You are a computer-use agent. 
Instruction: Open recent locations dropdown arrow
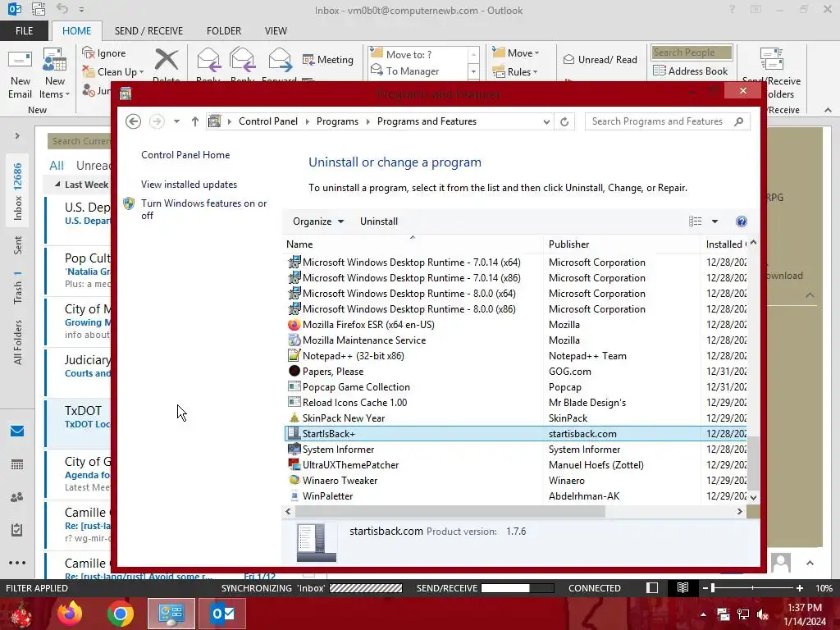click(x=176, y=121)
